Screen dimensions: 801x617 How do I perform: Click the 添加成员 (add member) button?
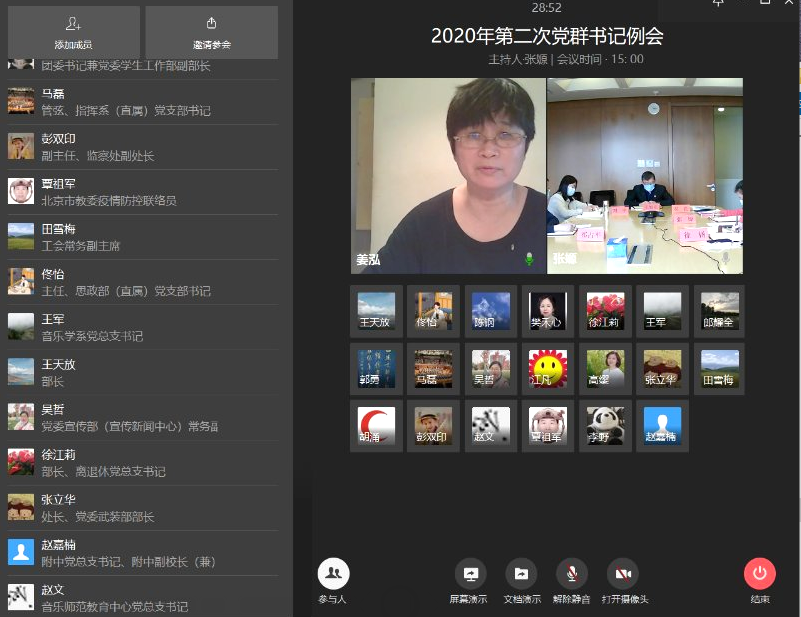pos(74,32)
